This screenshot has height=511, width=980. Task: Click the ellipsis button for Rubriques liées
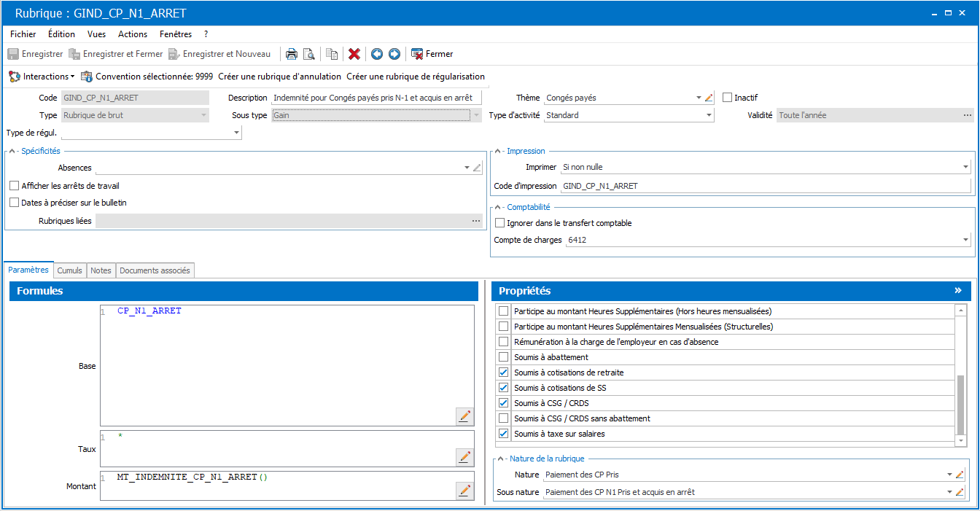click(x=476, y=221)
